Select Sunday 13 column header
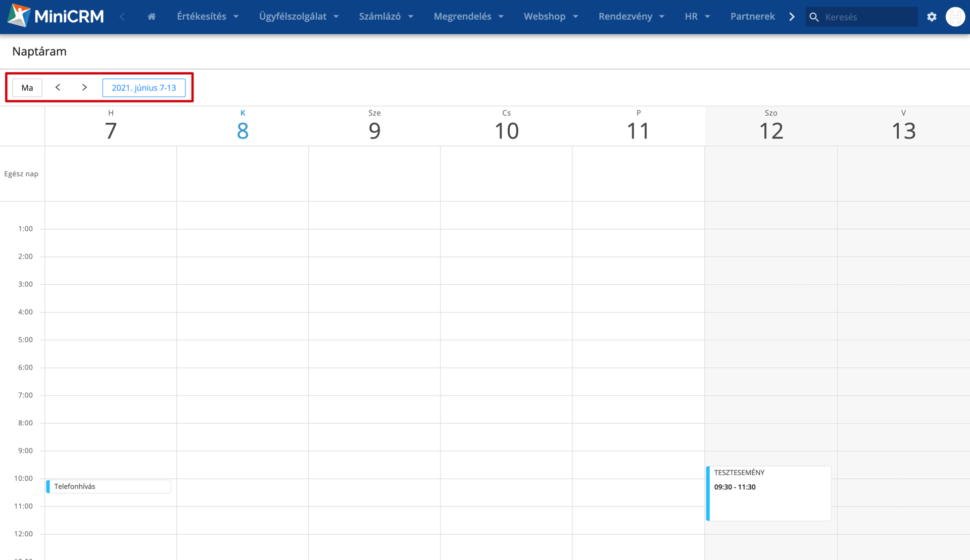Screen dimensions: 970x560 [903, 126]
